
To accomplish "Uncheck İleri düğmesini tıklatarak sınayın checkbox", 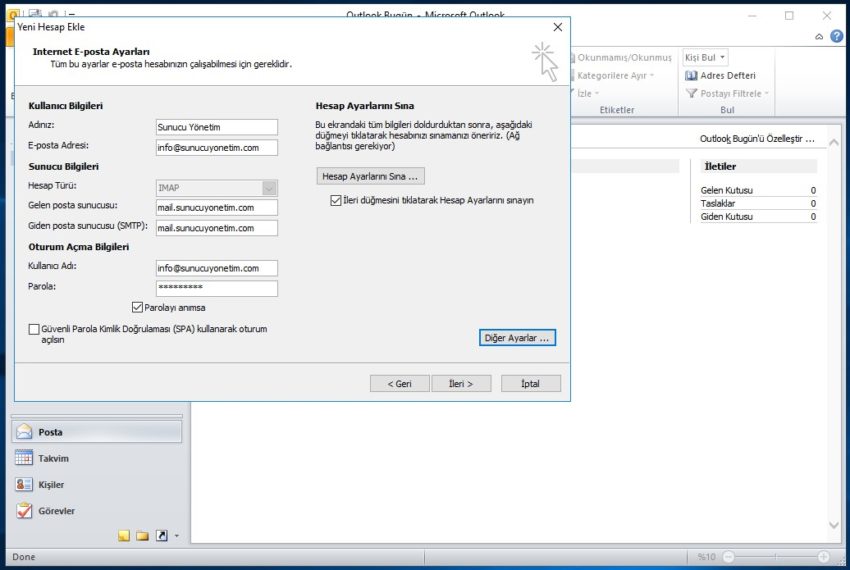I will coord(336,200).
